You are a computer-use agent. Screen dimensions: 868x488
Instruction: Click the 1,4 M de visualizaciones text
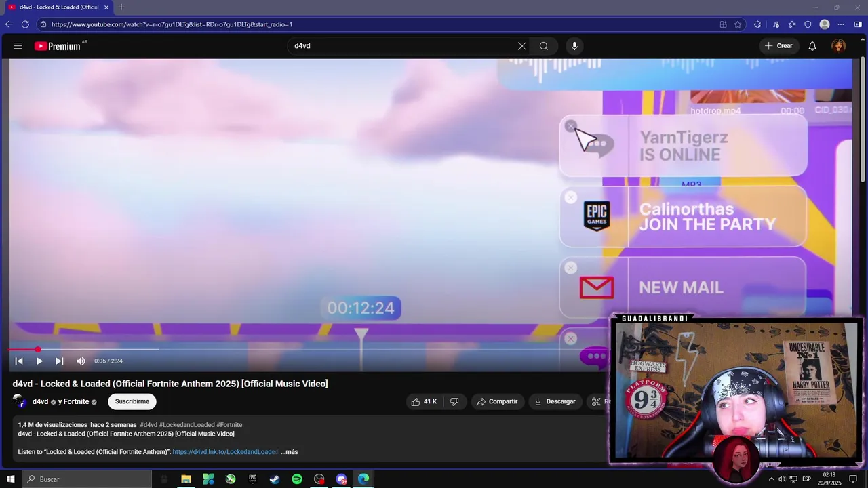pyautogui.click(x=53, y=425)
